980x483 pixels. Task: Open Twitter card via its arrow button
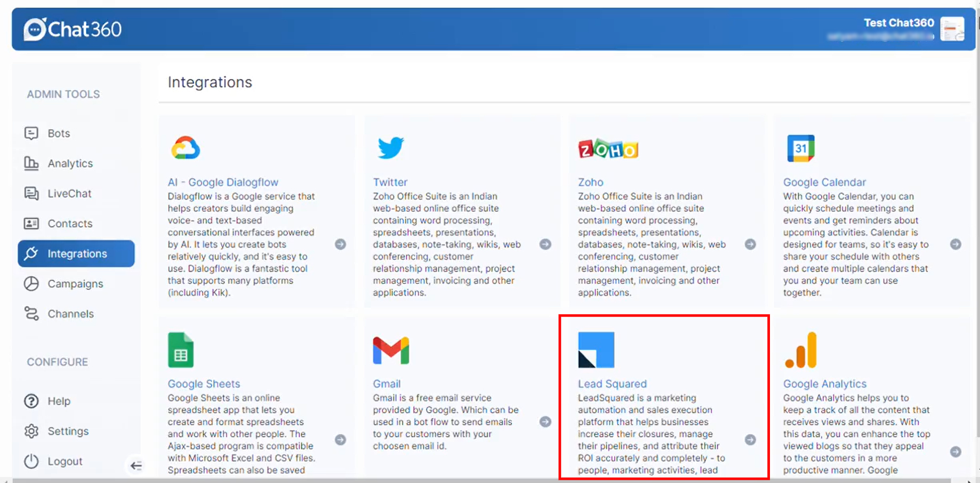pos(545,244)
